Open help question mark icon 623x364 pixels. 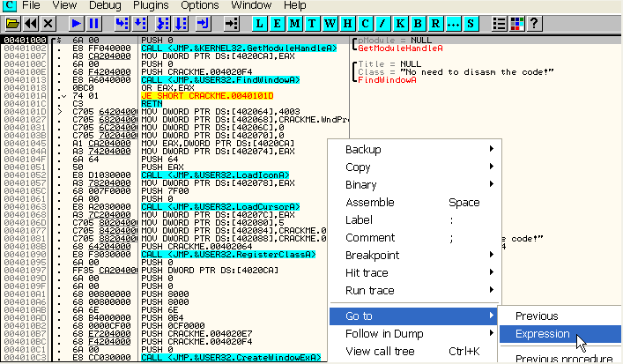(534, 24)
